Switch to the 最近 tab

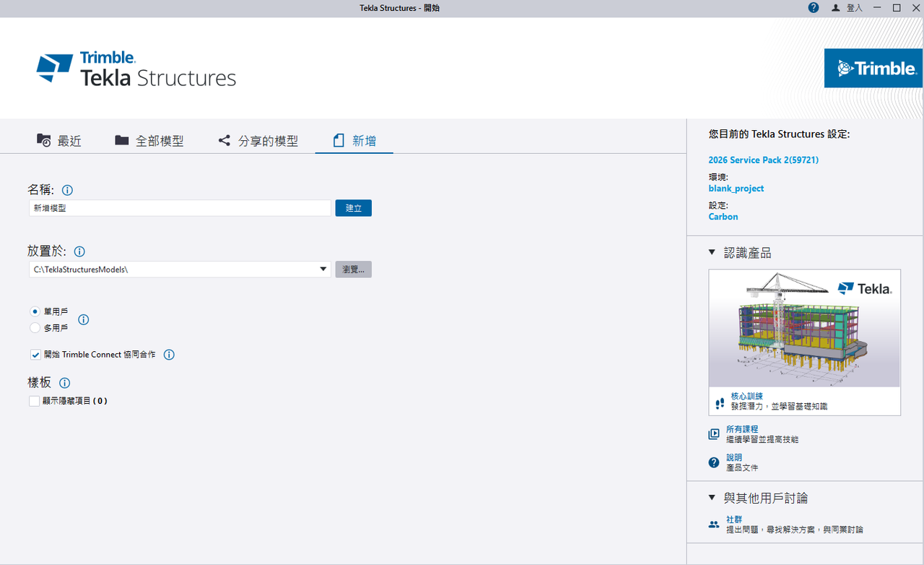click(x=59, y=141)
